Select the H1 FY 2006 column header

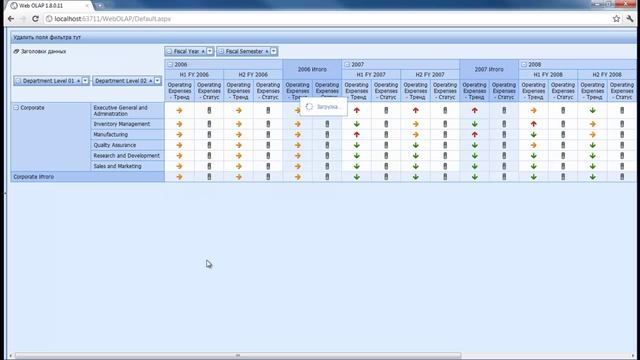pos(194,75)
